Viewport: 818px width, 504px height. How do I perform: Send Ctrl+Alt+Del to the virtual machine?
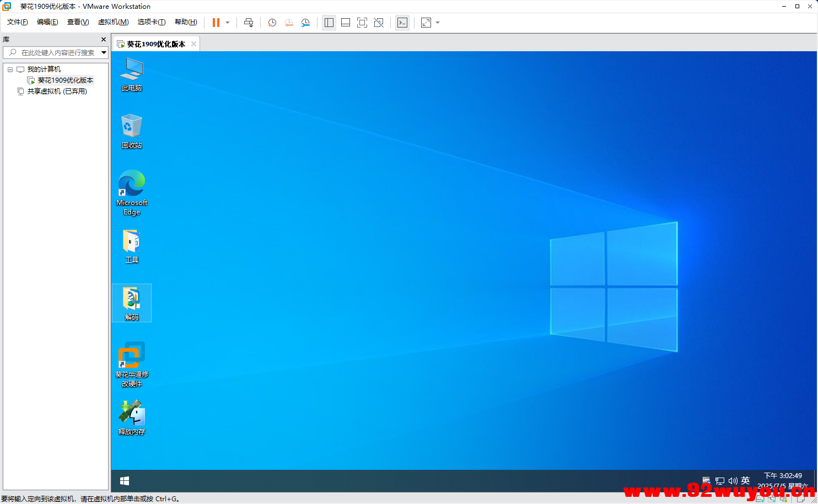point(249,23)
